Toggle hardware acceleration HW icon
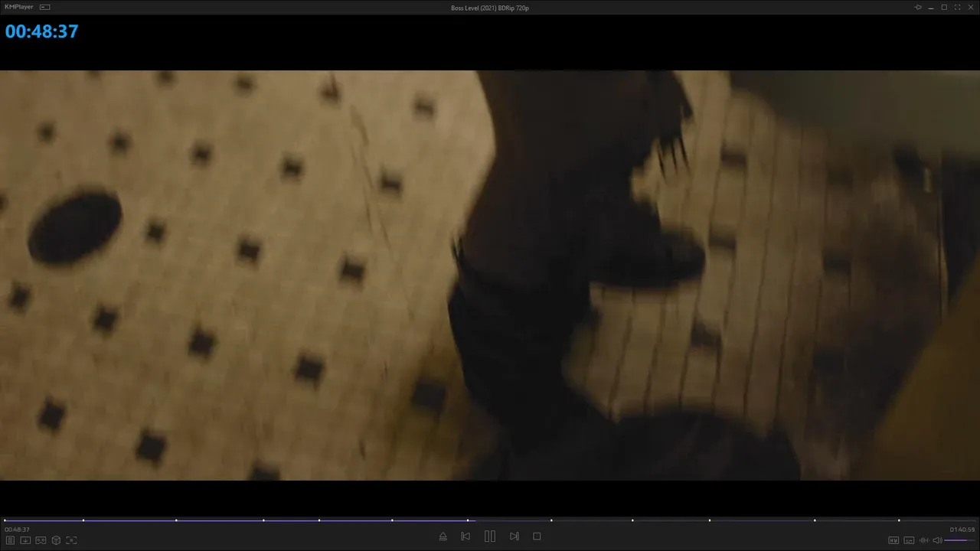980x551 pixels. click(893, 540)
